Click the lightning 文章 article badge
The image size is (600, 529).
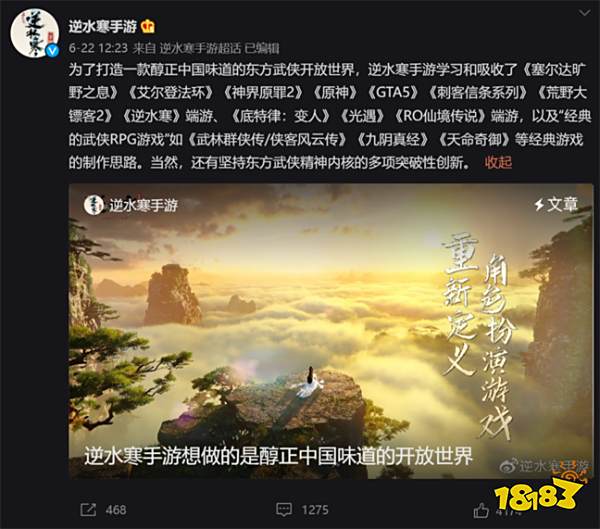[x=556, y=204]
